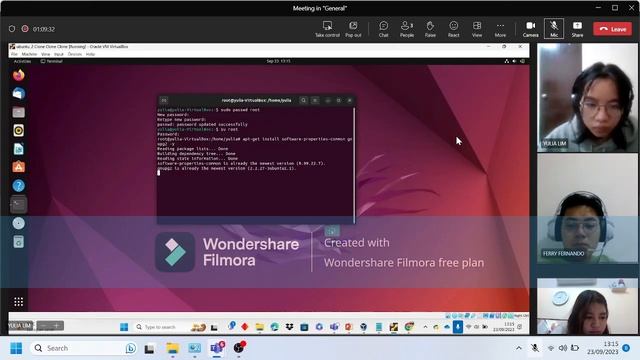Open the meeting Chat panel
Viewport: 640px width, 360px height.
383,29
